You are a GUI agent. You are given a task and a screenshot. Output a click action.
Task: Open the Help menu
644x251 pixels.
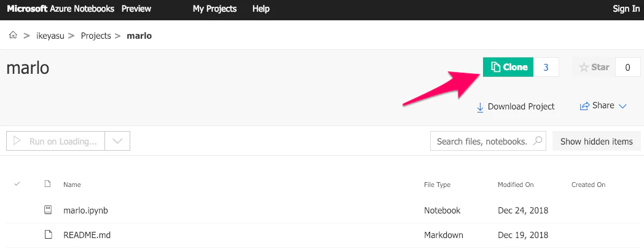[261, 9]
